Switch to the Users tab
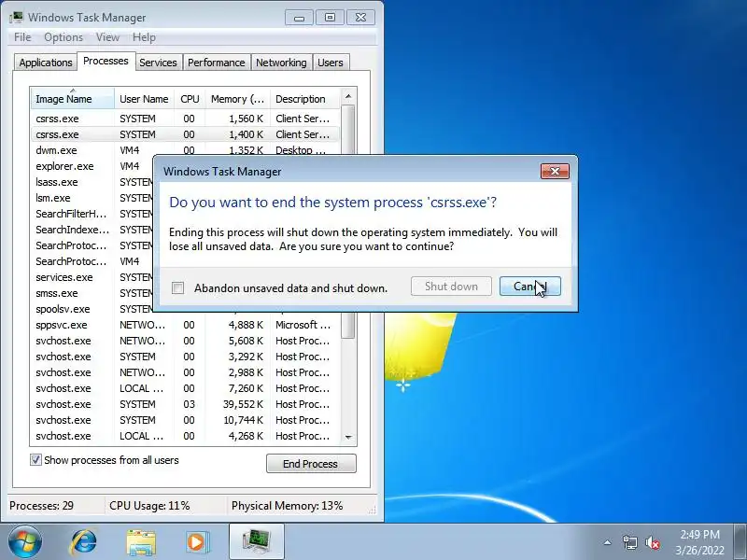 (x=331, y=63)
